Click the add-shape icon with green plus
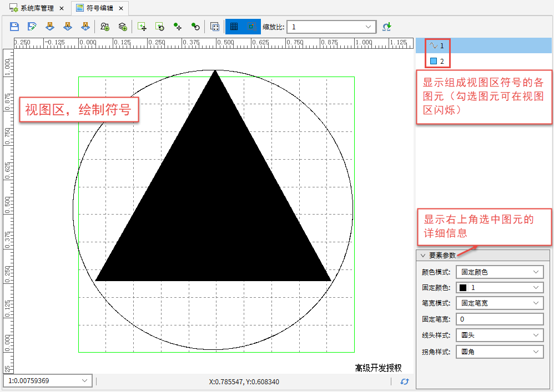Image resolution: width=554 pixels, height=392 pixels. pyautogui.click(x=105, y=27)
